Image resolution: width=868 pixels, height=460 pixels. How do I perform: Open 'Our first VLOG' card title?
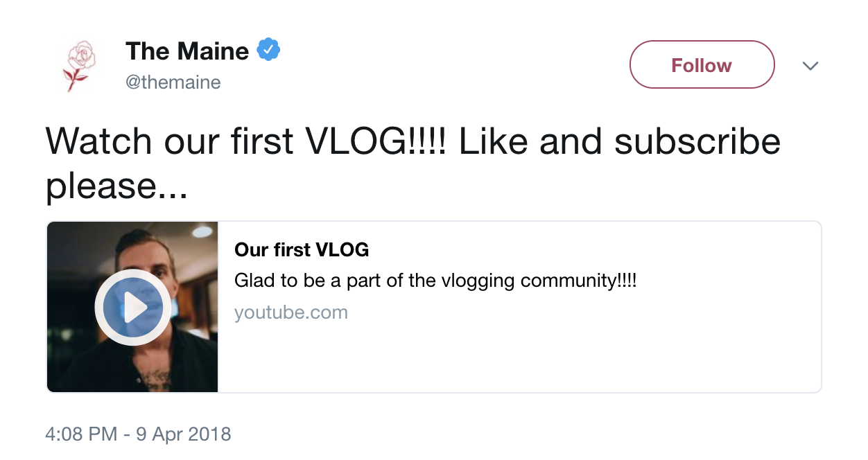301,250
